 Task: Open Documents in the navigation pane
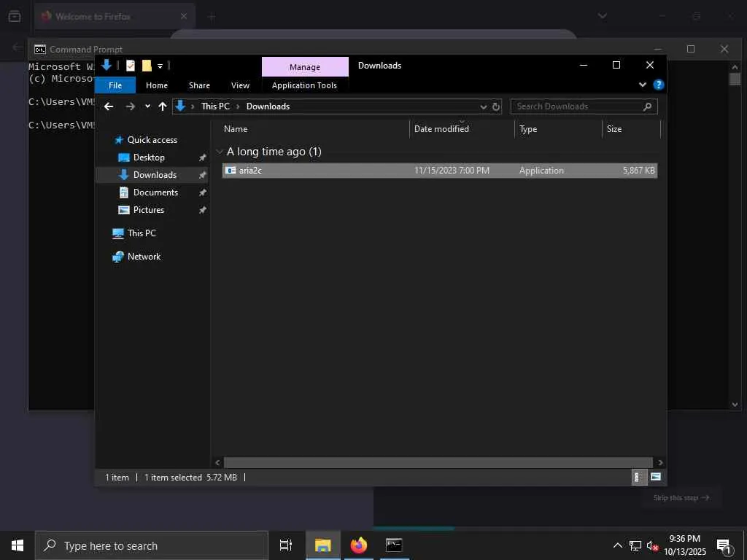(x=155, y=192)
